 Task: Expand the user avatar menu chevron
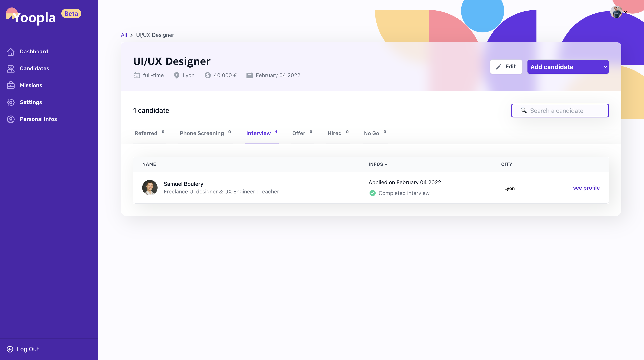pos(626,12)
